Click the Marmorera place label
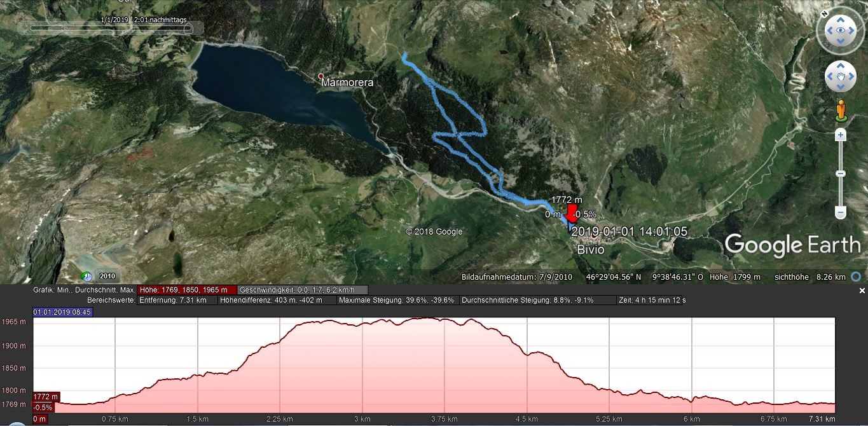The height and width of the screenshot is (426, 868). click(x=347, y=83)
